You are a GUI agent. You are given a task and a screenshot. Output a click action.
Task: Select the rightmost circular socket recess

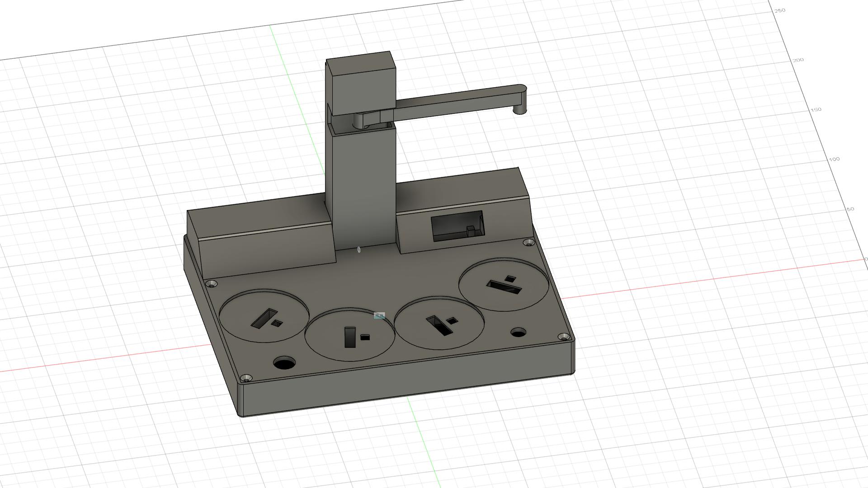click(504, 285)
